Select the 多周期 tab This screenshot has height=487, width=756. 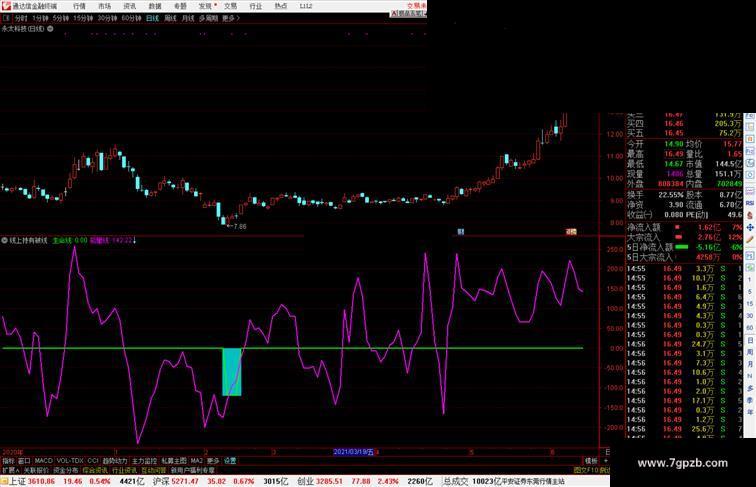pos(208,18)
